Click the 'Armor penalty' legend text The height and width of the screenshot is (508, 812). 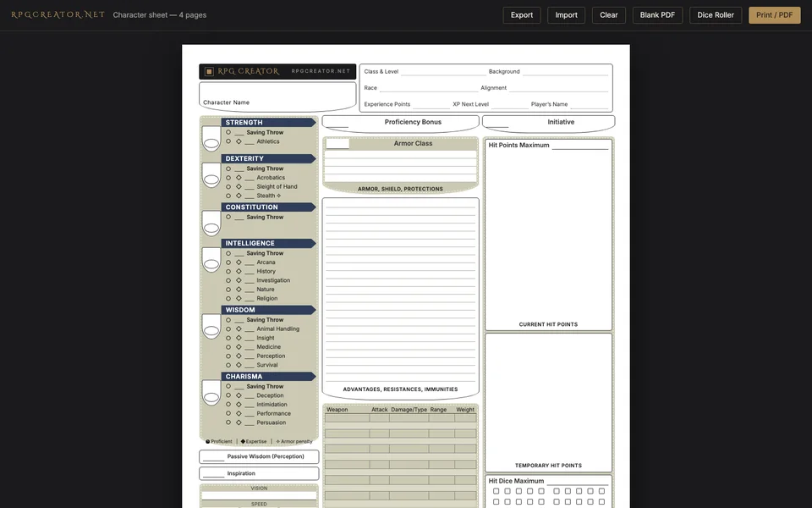coord(297,442)
